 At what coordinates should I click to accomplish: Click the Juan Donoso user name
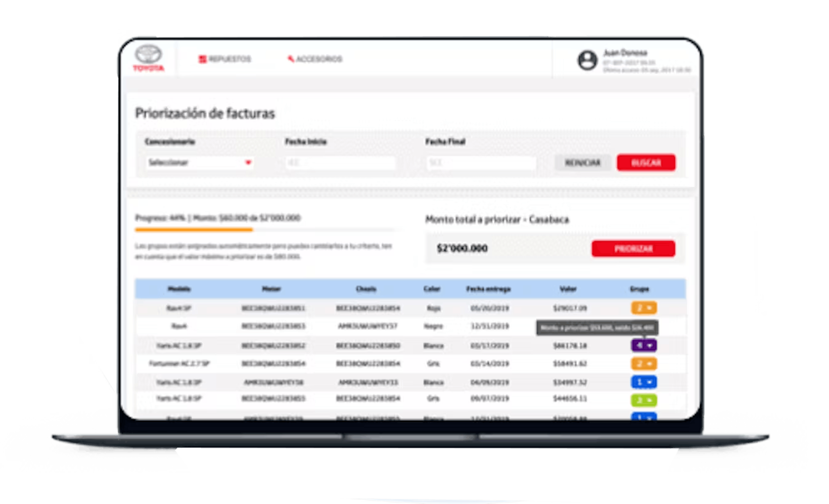click(x=625, y=52)
